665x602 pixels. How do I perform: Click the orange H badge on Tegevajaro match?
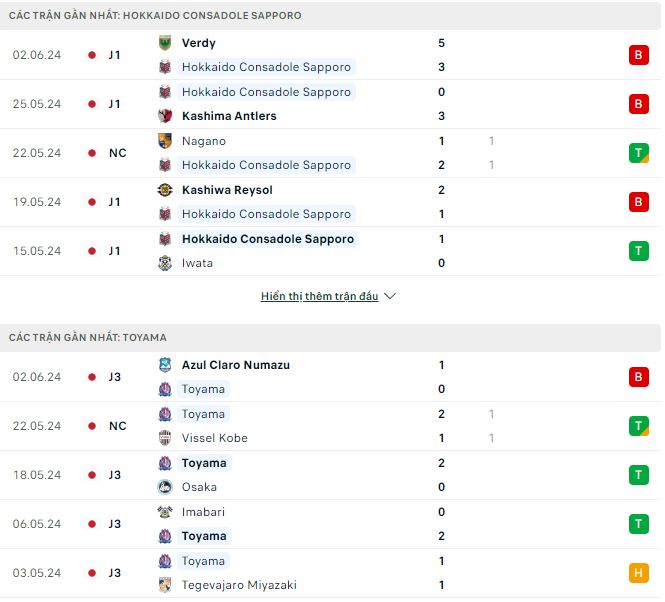[x=638, y=573]
